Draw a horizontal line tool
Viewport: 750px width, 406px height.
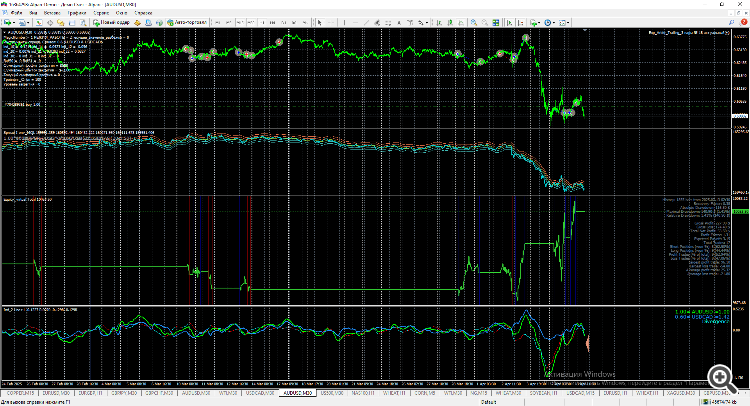pyautogui.click(x=355, y=22)
